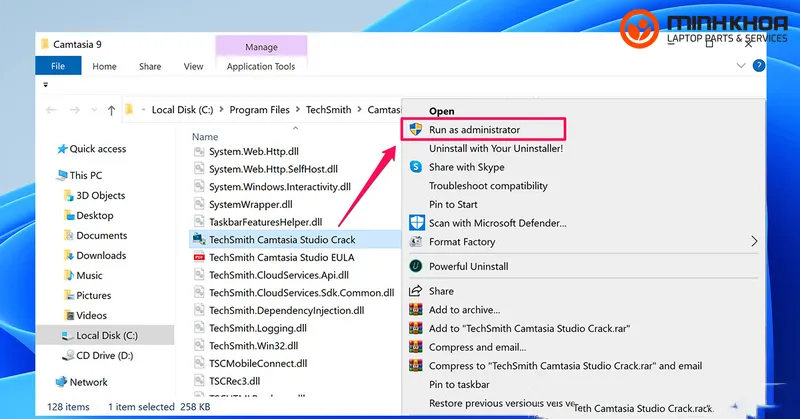The height and width of the screenshot is (419, 800).
Task: Choose Pin to Start in context menu
Action: (456, 204)
